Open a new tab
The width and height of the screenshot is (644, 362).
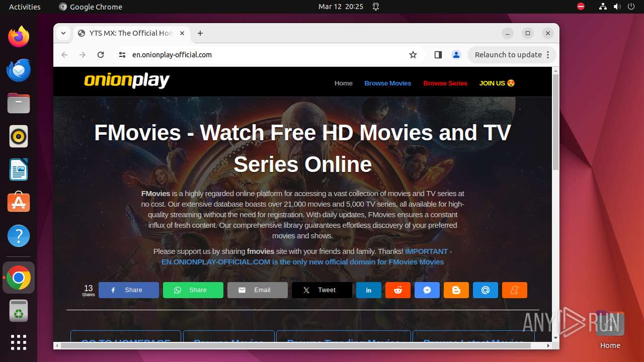coord(200,33)
